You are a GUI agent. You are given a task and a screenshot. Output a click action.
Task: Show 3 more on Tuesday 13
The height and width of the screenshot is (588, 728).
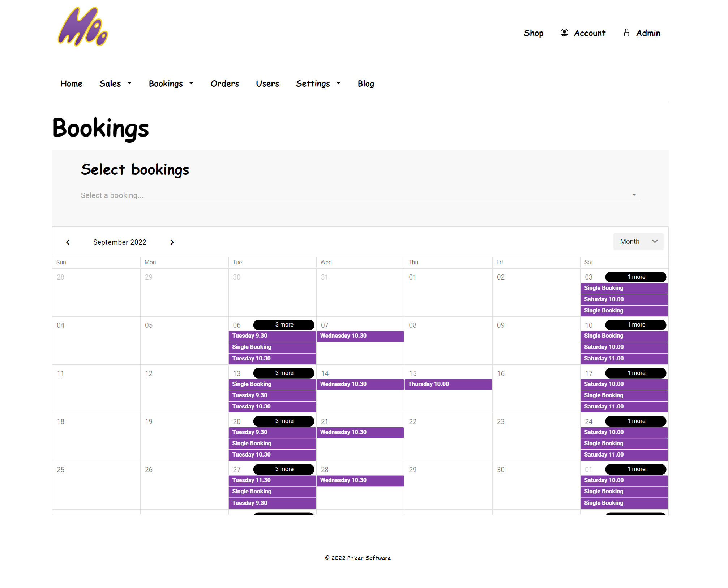point(284,373)
